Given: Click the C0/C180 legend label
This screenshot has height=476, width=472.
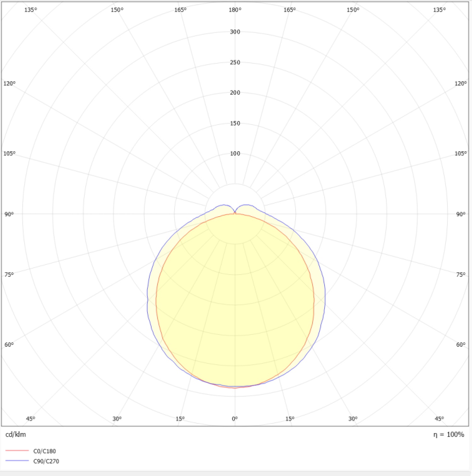Looking at the screenshot, I should [x=44, y=451].
